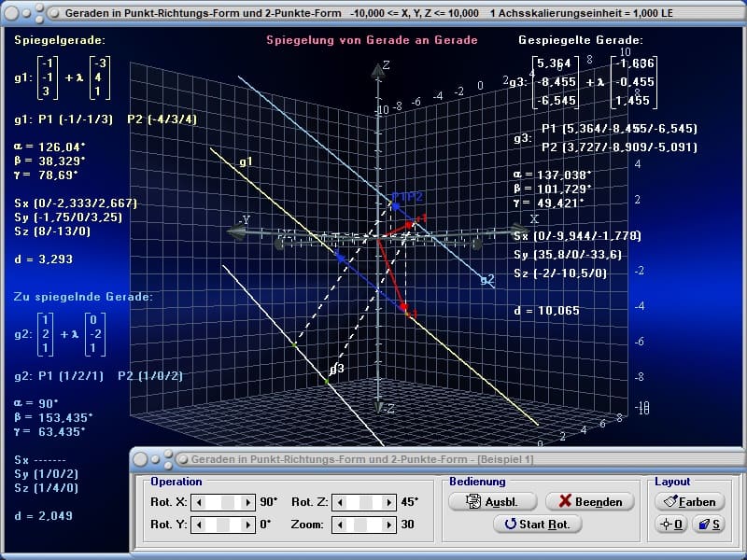747x560 pixels.
Task: Click the Rot. X value 90°
Action: coord(269,502)
